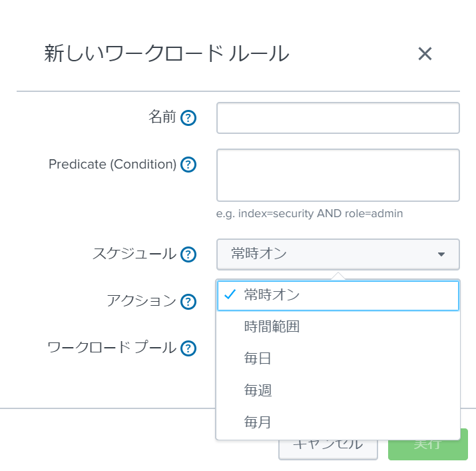Collapse the 常時オン schedule combo box
The width and height of the screenshot is (476, 471).
(x=338, y=254)
